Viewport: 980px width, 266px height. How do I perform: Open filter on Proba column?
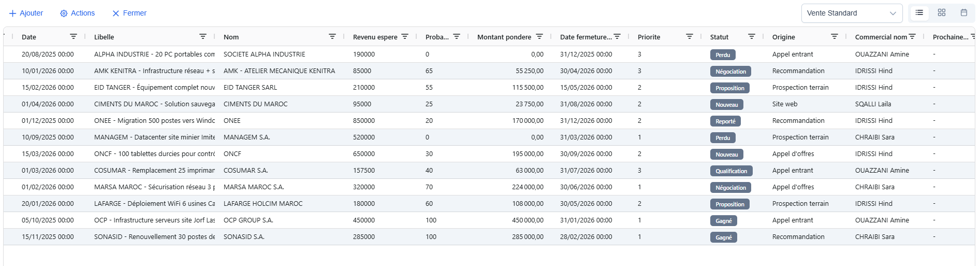pos(457,37)
